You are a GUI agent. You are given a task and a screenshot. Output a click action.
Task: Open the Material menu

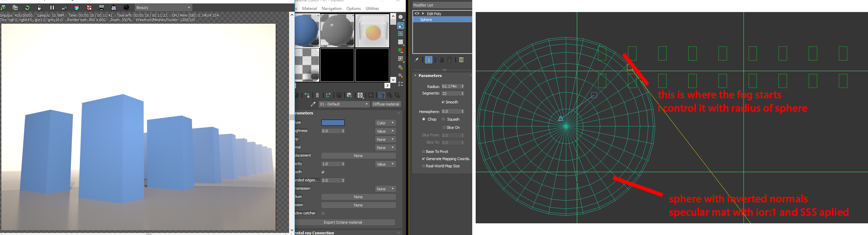309,9
